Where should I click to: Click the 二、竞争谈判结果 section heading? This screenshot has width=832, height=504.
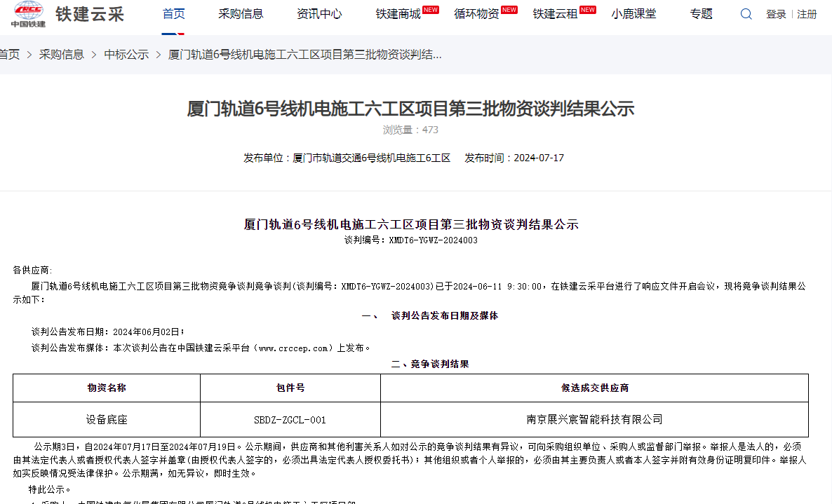pyautogui.click(x=430, y=364)
